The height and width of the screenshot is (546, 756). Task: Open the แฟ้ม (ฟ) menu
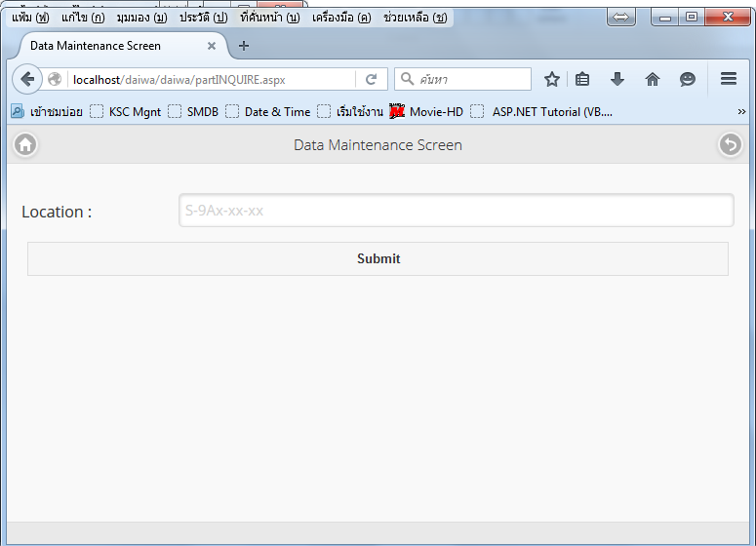point(30,18)
